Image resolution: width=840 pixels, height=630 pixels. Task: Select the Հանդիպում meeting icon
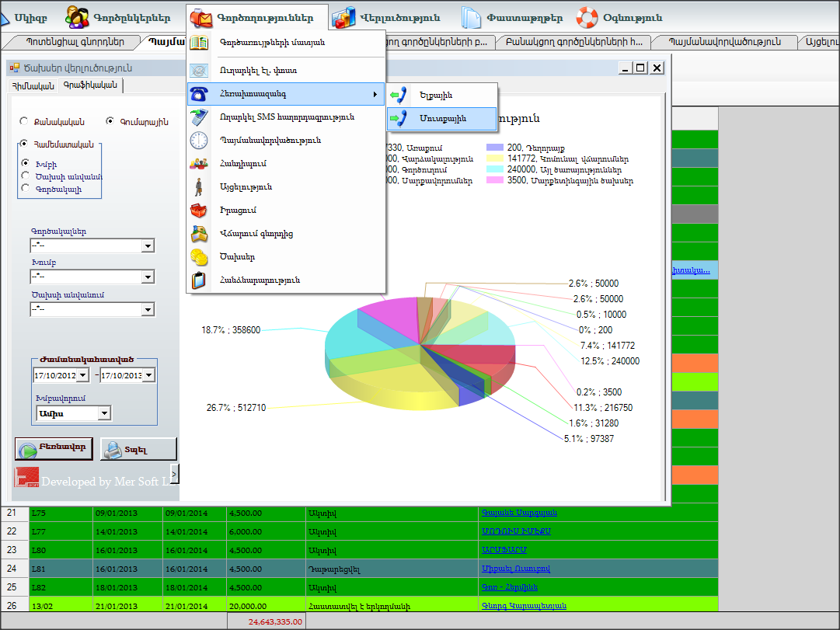coord(199,163)
